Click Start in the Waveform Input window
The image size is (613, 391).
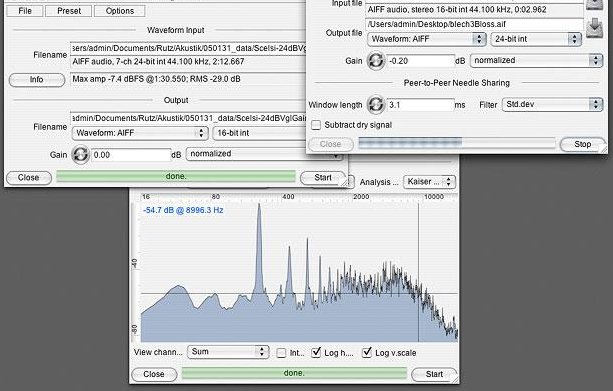[x=323, y=178]
